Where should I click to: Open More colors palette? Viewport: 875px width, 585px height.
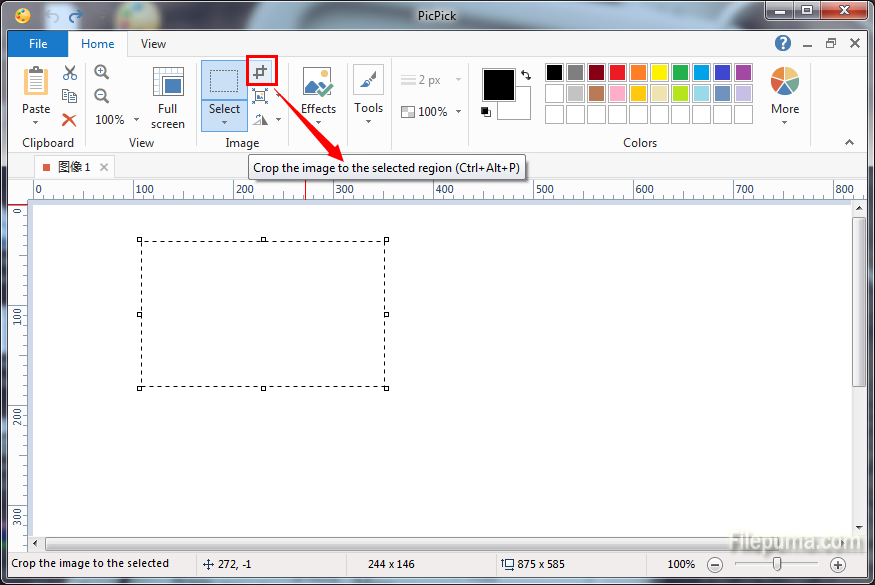pos(784,98)
